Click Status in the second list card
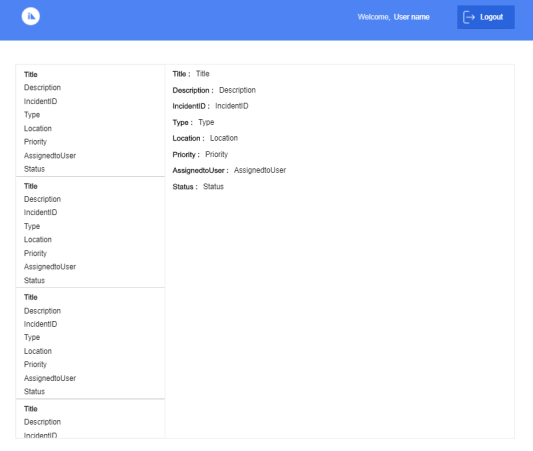The height and width of the screenshot is (451, 533). tap(34, 280)
